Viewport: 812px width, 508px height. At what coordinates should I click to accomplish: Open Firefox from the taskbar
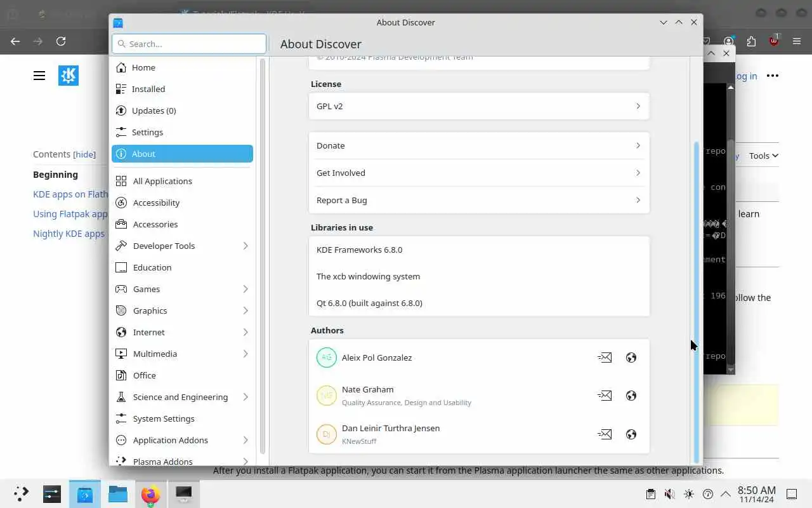(150, 494)
